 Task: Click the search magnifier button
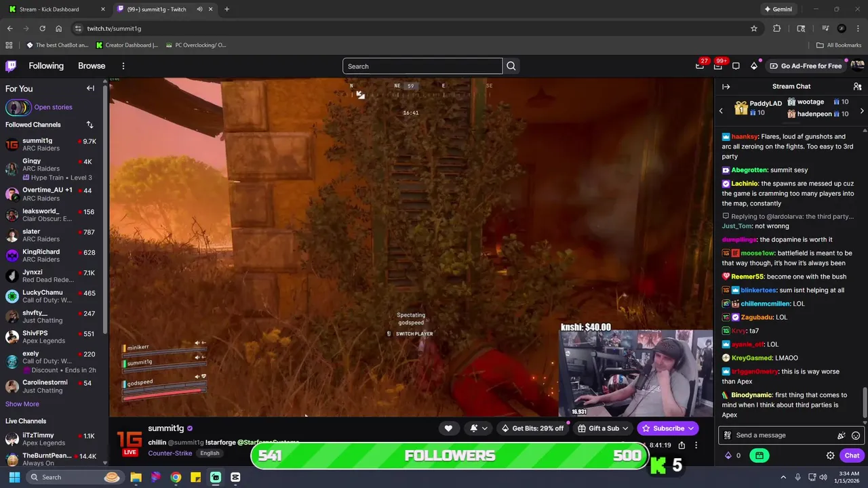pyautogui.click(x=511, y=66)
